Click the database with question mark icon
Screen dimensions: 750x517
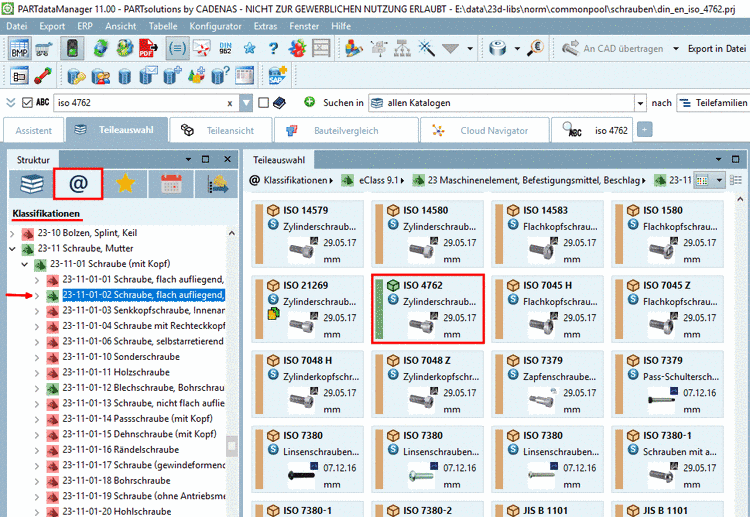(220, 76)
